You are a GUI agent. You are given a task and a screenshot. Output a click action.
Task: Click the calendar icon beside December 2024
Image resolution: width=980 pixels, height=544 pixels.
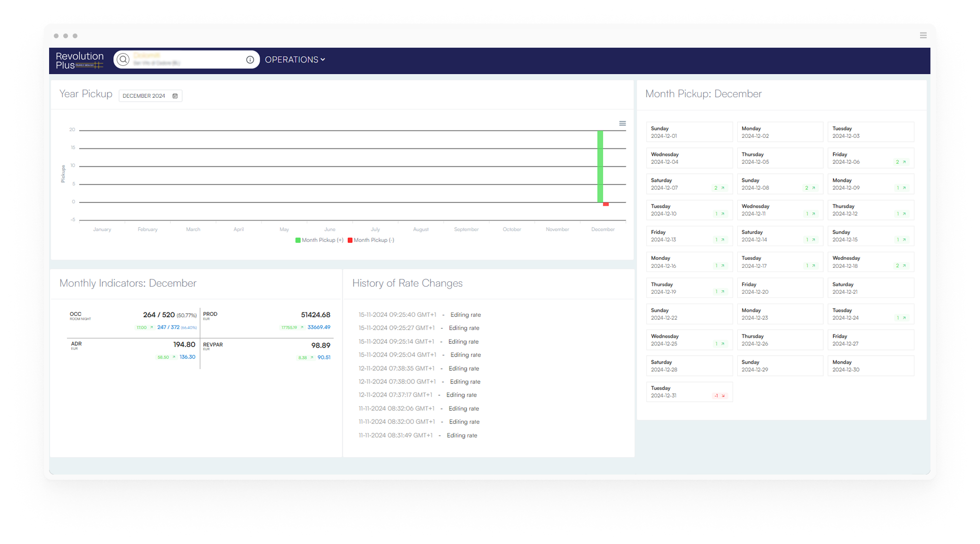pos(175,96)
